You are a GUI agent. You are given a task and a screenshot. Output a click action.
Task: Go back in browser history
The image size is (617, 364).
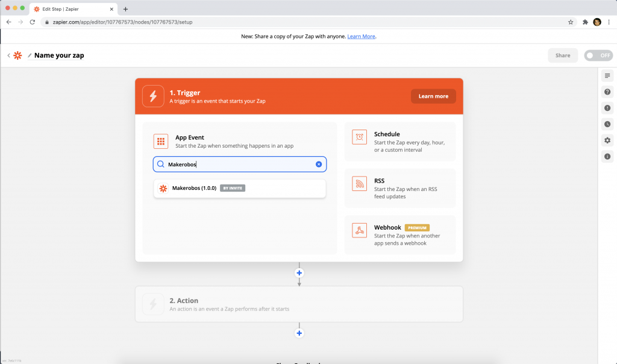pyautogui.click(x=8, y=22)
